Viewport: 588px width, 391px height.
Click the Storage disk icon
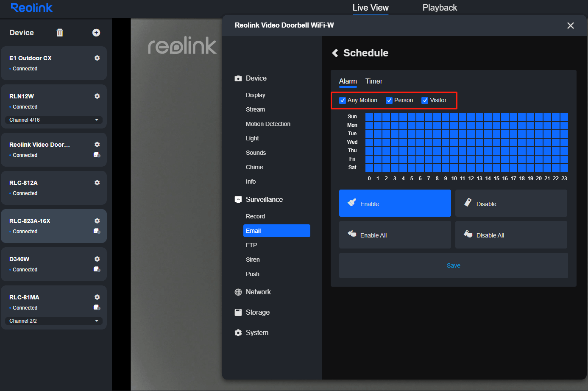pyautogui.click(x=238, y=313)
